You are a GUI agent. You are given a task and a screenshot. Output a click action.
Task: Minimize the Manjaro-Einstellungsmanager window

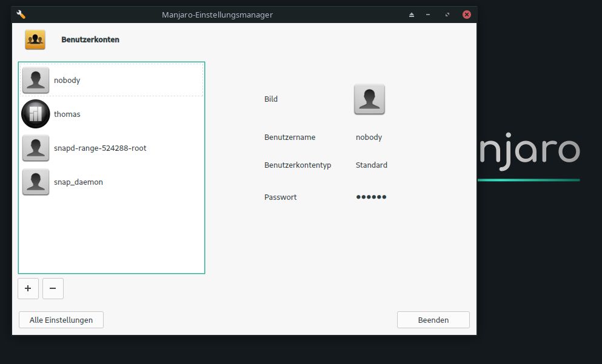click(x=429, y=15)
